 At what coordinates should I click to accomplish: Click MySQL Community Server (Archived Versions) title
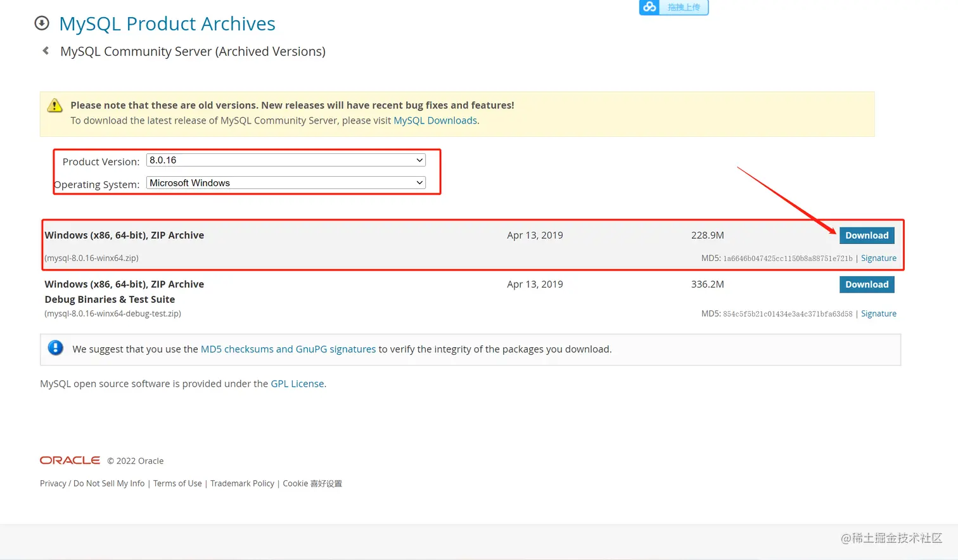[x=193, y=51]
